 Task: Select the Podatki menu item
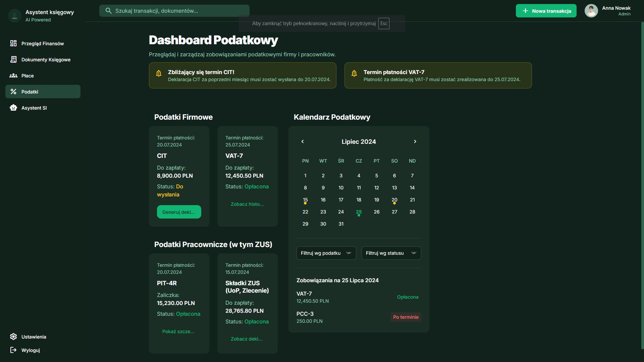pyautogui.click(x=43, y=92)
